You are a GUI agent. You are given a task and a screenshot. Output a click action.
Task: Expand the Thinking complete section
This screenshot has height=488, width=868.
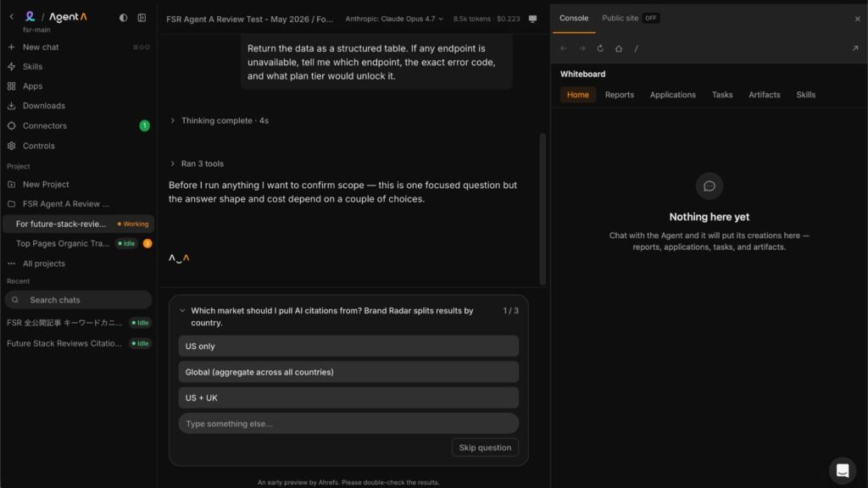pos(220,120)
